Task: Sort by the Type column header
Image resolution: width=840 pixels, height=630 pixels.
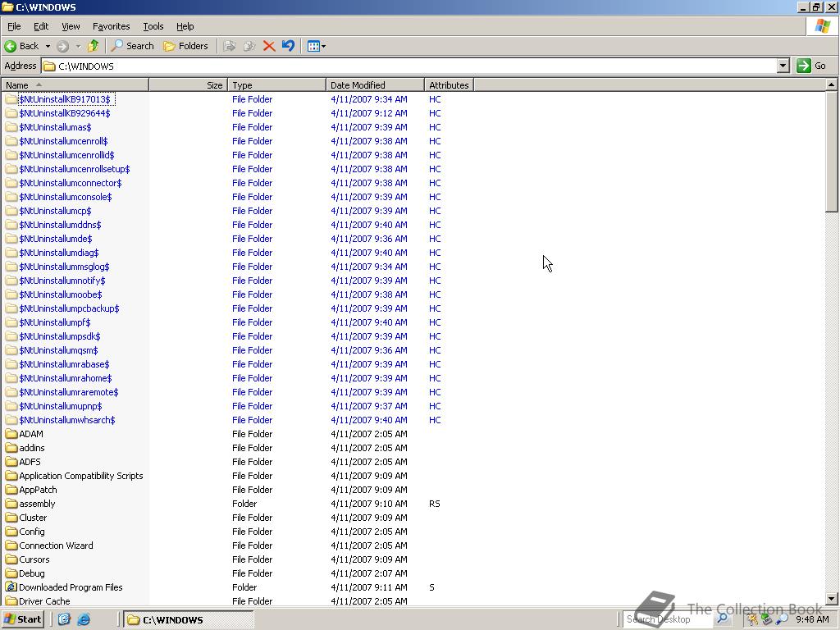Action: [276, 85]
